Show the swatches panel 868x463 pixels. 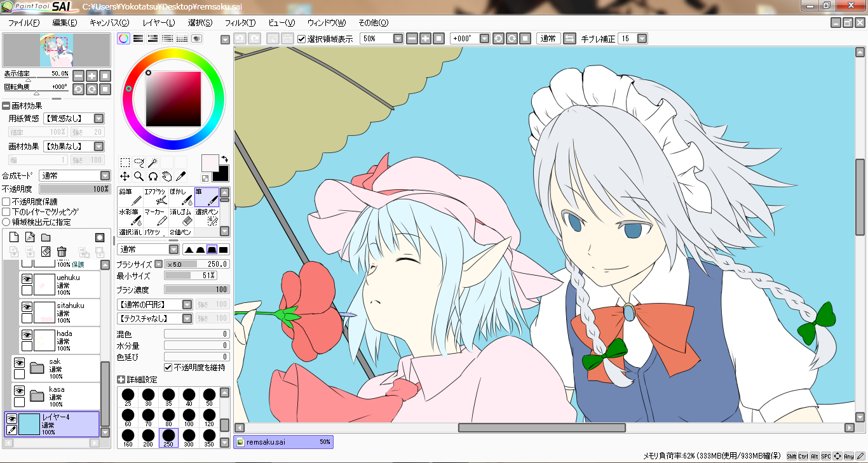tap(182, 39)
